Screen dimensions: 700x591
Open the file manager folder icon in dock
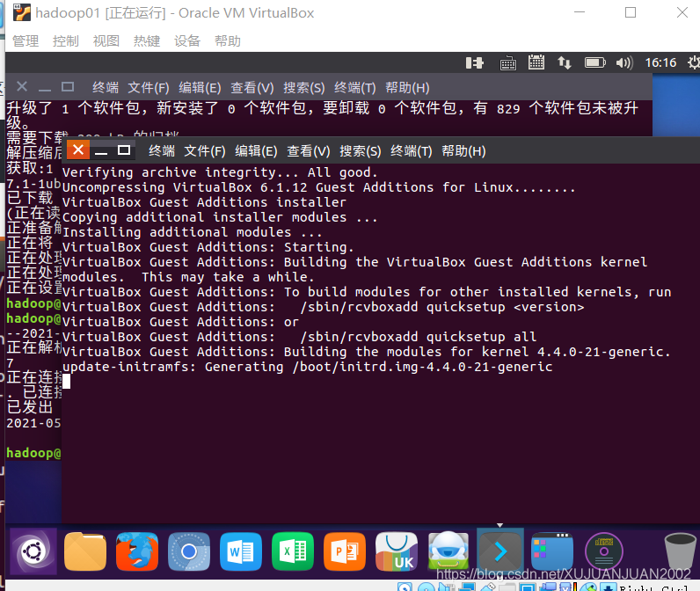pos(84,551)
